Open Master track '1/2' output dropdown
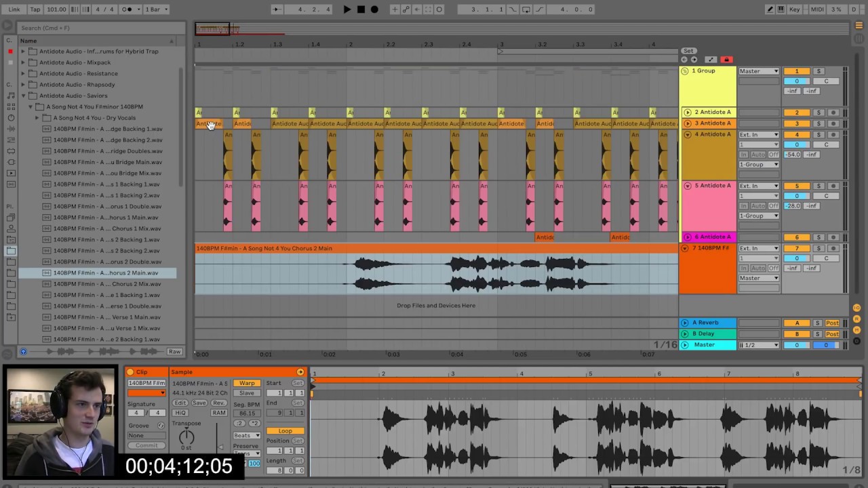 759,345
